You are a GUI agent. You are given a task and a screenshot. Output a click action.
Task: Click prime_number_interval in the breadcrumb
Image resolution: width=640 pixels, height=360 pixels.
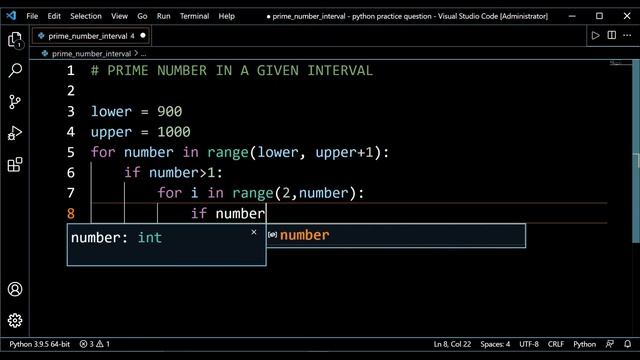tap(91, 53)
